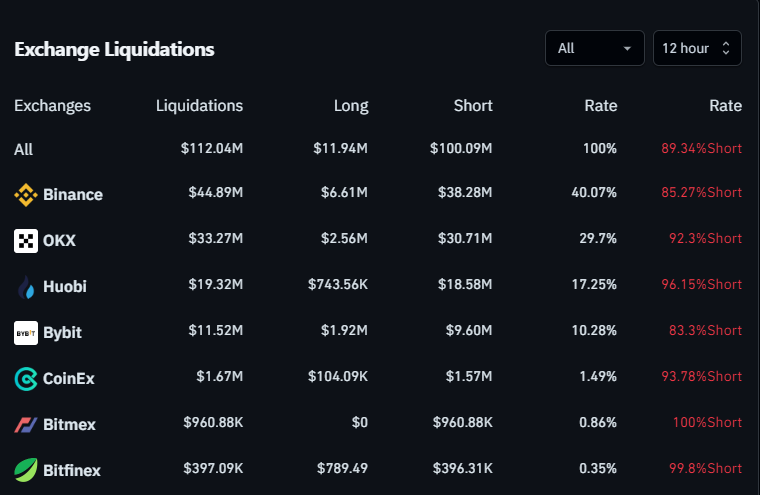Screen dimensions: 760x495
Task: Open the '12 hour' timeframe selector
Action: [697, 48]
